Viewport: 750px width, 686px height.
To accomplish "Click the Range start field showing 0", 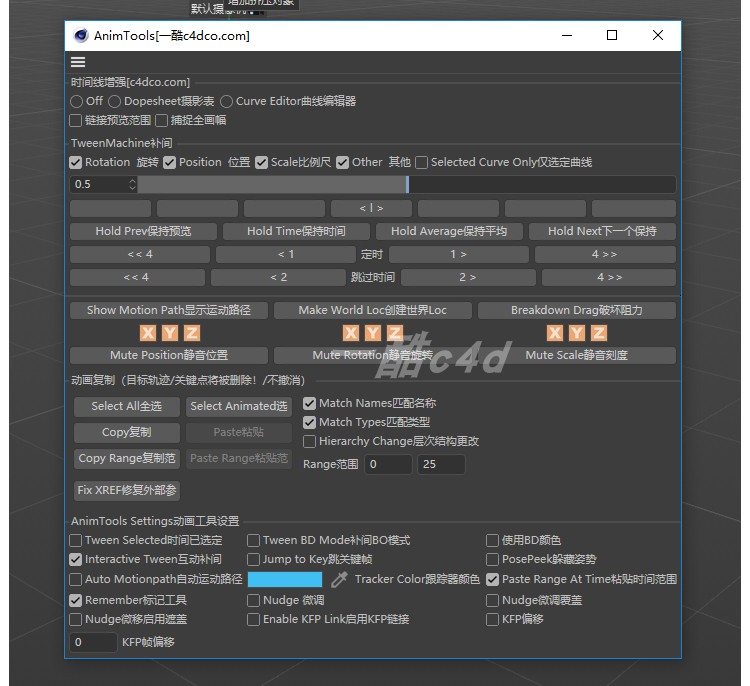I will [x=388, y=465].
